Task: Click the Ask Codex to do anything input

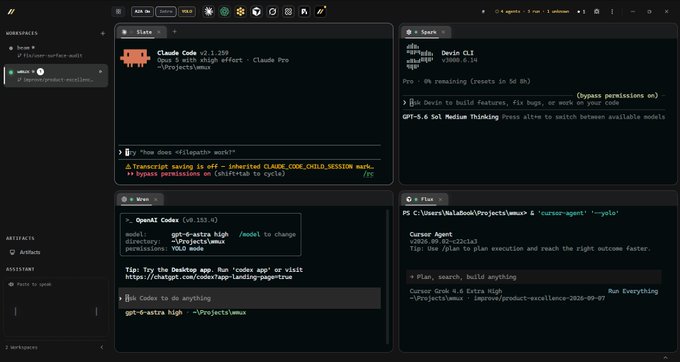Action: click(x=249, y=298)
